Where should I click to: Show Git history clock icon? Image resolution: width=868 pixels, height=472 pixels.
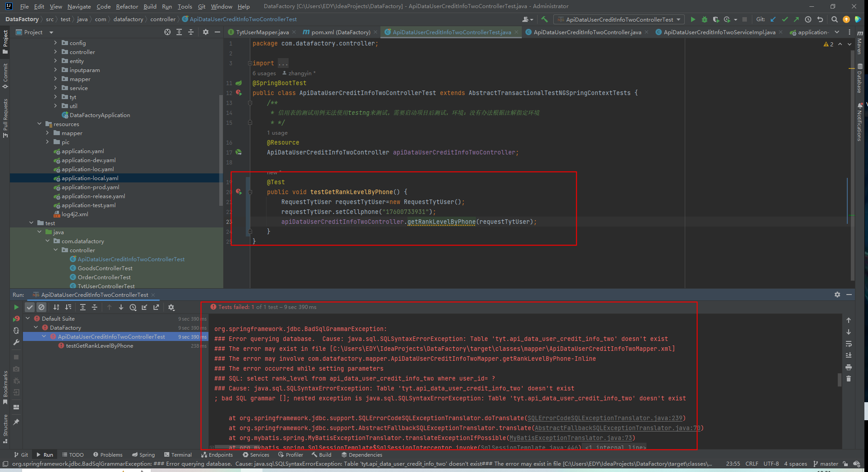pos(808,19)
